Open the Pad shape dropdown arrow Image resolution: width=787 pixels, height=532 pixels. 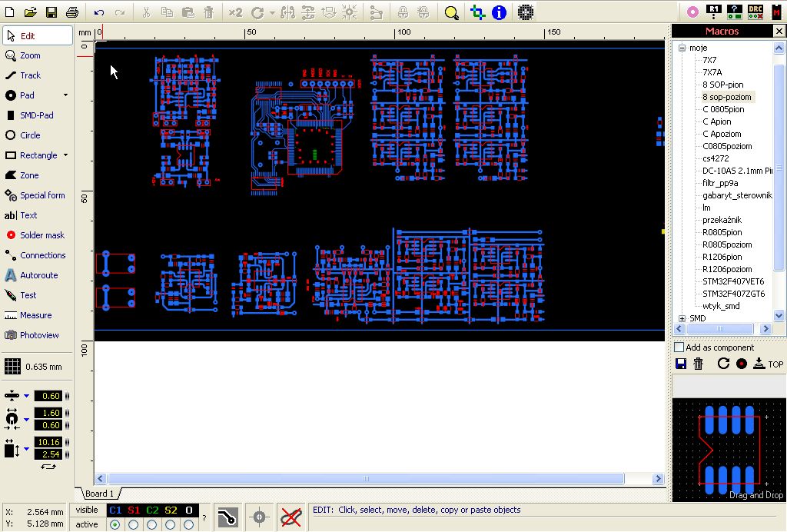pos(65,95)
